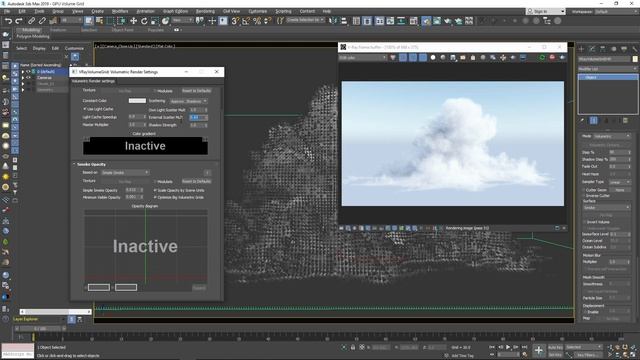Click the Rectangular Selection Region icon
640x360 pixels.
click(x=110, y=20)
